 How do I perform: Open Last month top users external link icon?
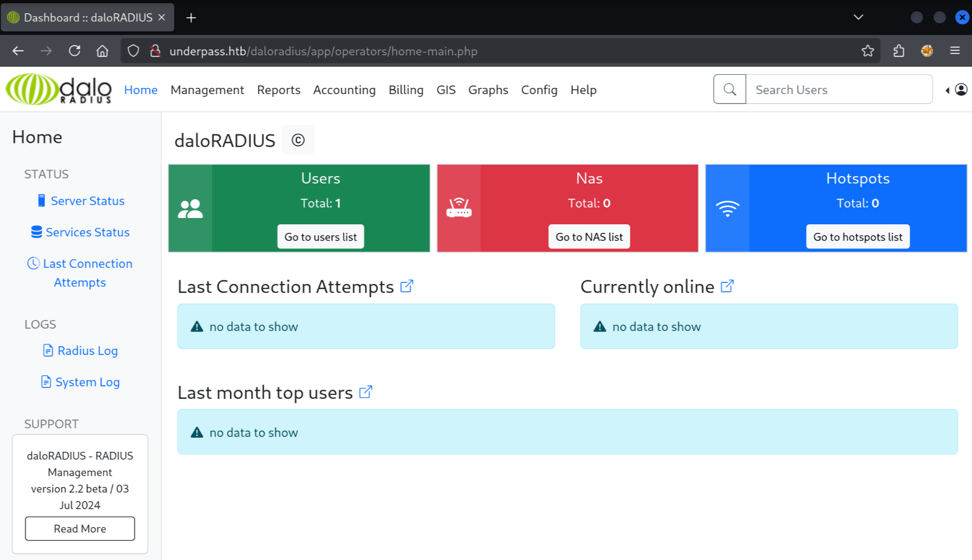tap(366, 392)
